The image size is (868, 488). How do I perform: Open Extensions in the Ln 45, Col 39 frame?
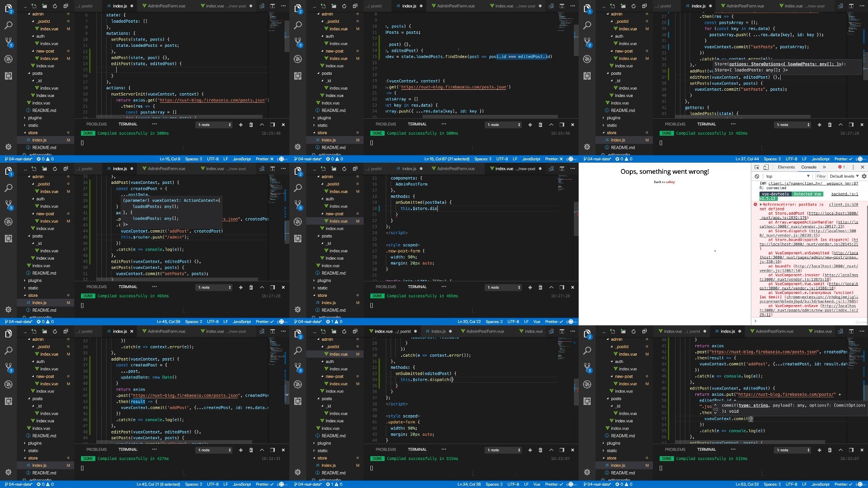8,238
